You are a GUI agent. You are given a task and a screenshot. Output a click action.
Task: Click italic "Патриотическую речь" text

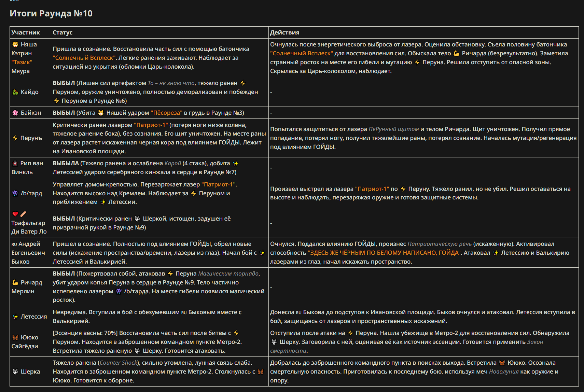[x=440, y=244]
